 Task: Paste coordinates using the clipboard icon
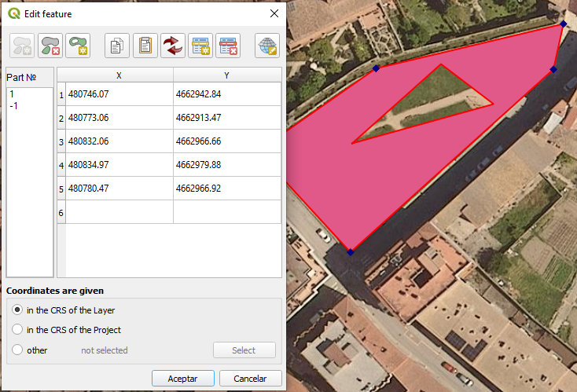(x=145, y=46)
